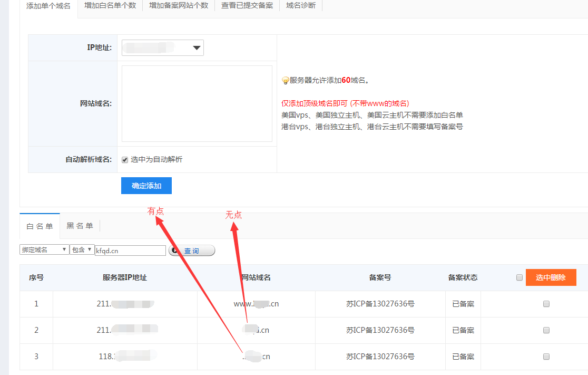Click the 备案号 cell in row 2

pyautogui.click(x=380, y=330)
